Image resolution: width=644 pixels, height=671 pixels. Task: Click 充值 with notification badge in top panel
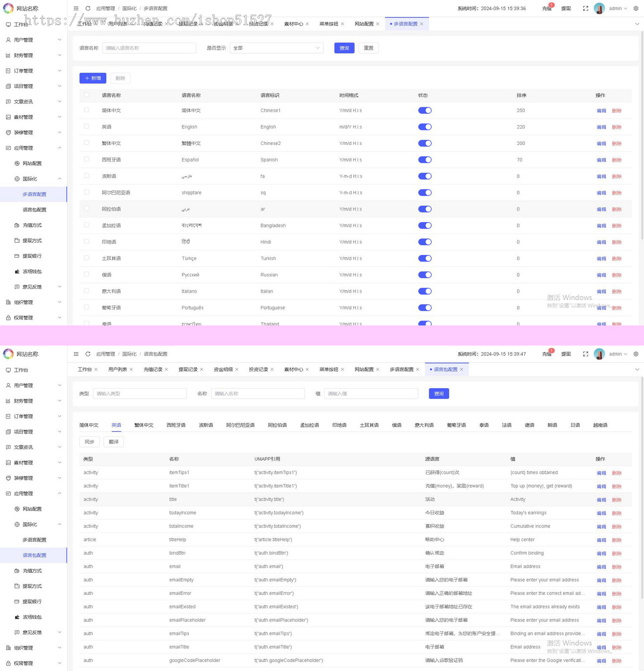547,9
